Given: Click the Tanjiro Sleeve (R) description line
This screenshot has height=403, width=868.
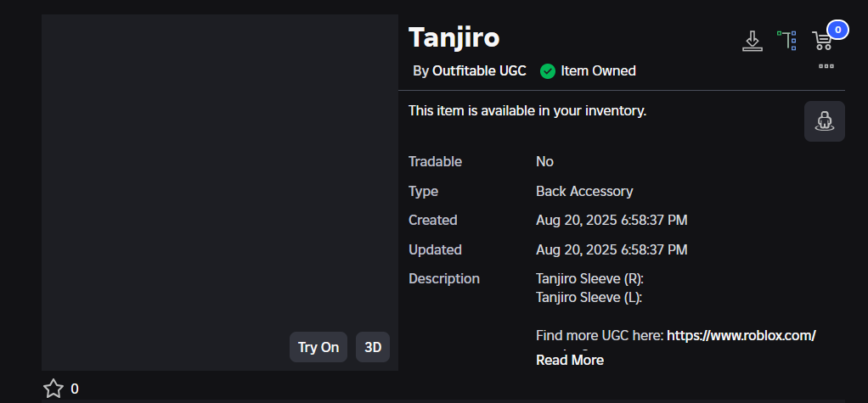Looking at the screenshot, I should (x=589, y=278).
